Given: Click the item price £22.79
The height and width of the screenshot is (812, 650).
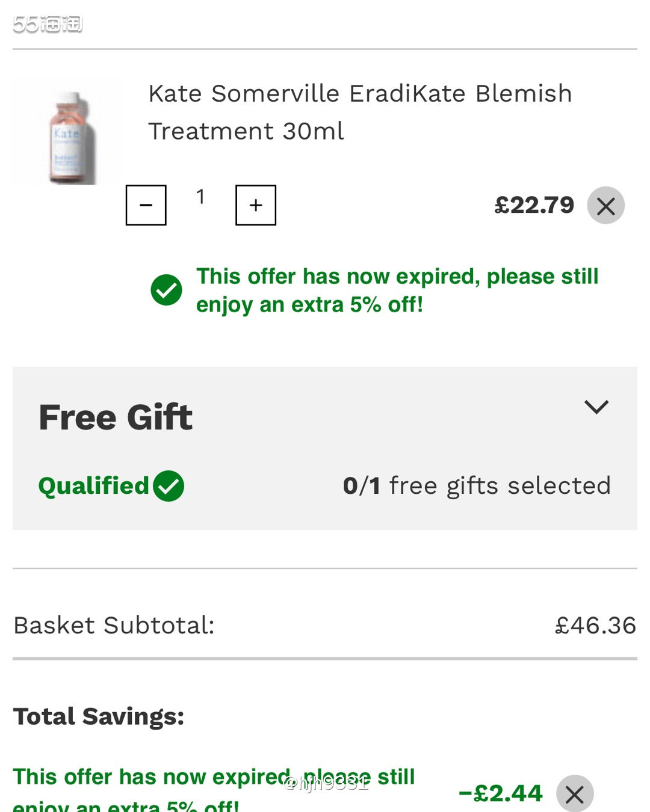Looking at the screenshot, I should [x=534, y=205].
